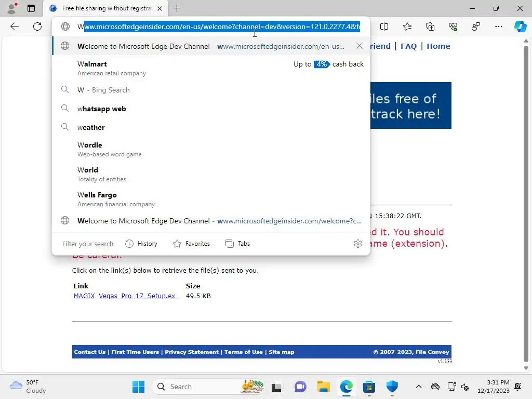Click the page vertical scrollbar
Viewport: 532px width, 399px height.
pos(526,204)
